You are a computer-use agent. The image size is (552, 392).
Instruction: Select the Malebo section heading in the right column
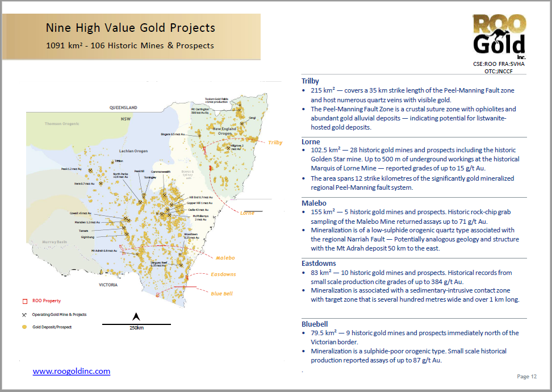[x=314, y=203]
